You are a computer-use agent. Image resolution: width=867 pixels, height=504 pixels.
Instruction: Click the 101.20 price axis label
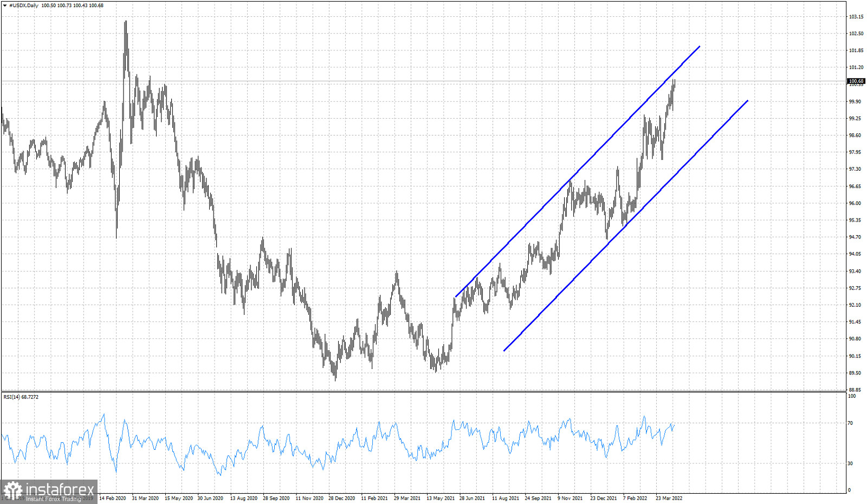pos(856,68)
